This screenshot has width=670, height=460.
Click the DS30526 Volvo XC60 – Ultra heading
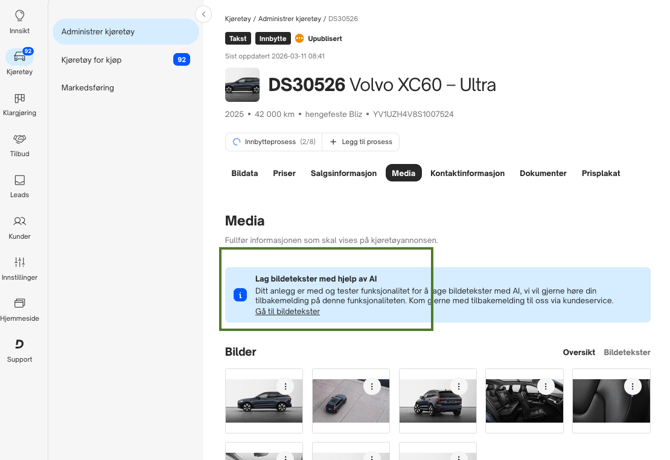[x=382, y=85]
